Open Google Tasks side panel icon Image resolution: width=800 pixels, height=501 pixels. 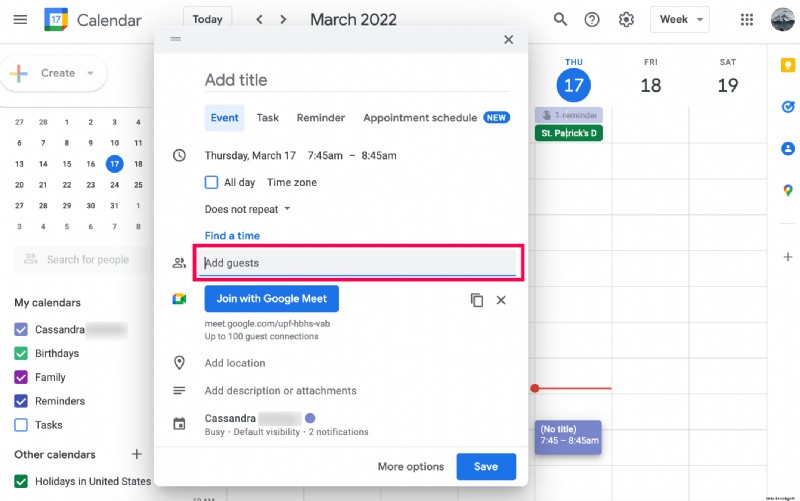coord(788,107)
